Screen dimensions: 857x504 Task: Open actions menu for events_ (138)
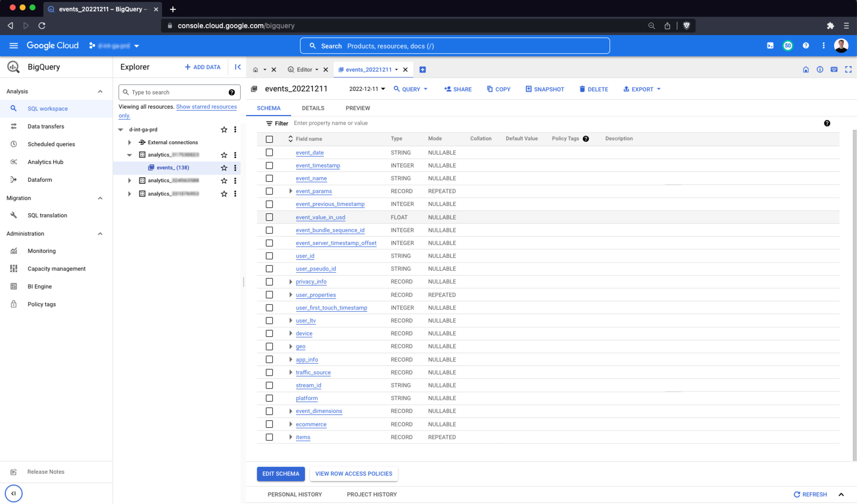(x=235, y=168)
